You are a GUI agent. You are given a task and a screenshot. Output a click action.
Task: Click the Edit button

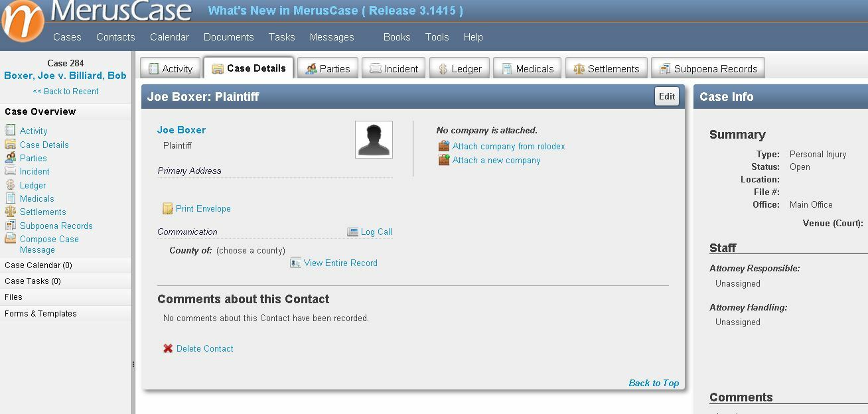click(x=666, y=96)
